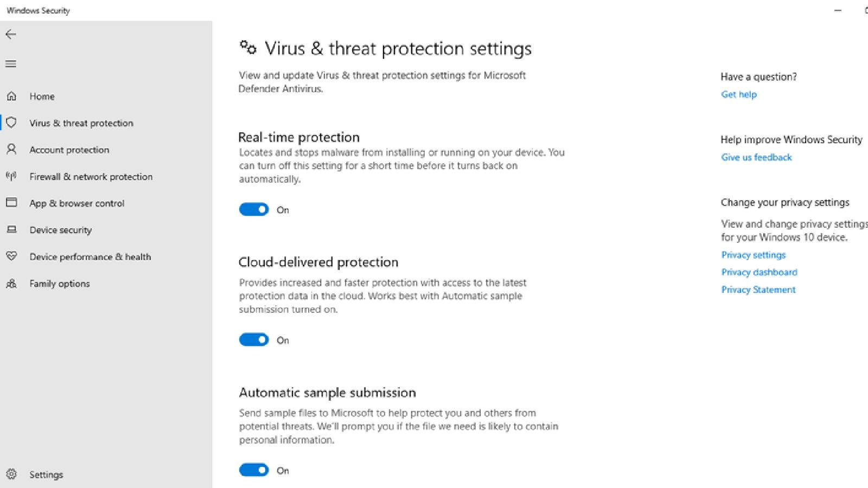Click the back arrow icon

[x=11, y=34]
